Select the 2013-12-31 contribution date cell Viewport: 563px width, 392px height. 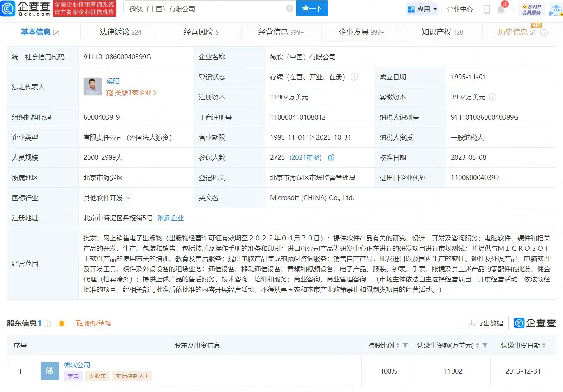tap(523, 371)
